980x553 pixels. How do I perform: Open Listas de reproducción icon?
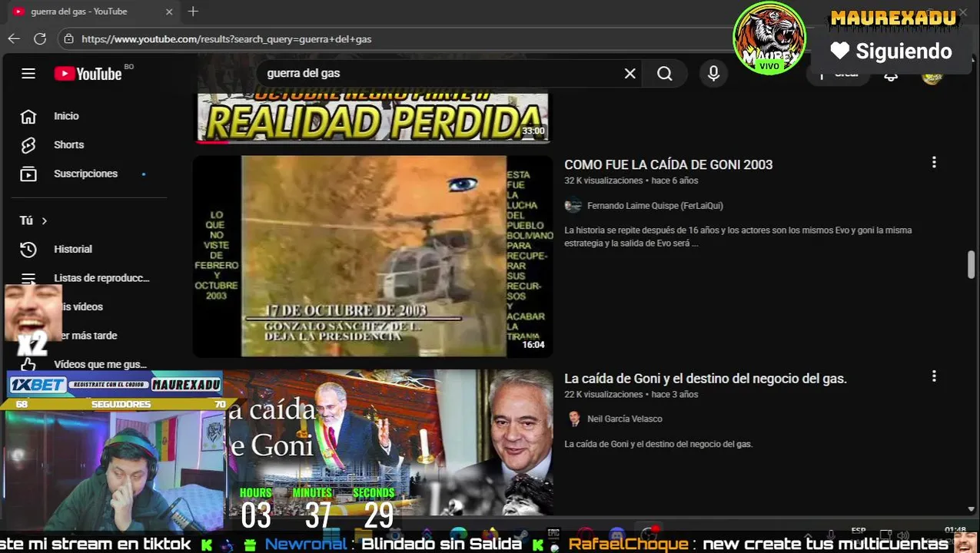28,278
